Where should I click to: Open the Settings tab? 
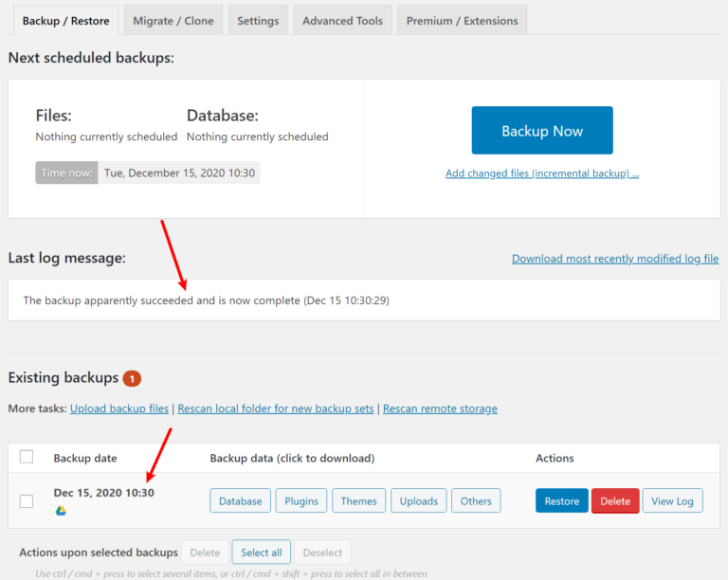pyautogui.click(x=258, y=21)
